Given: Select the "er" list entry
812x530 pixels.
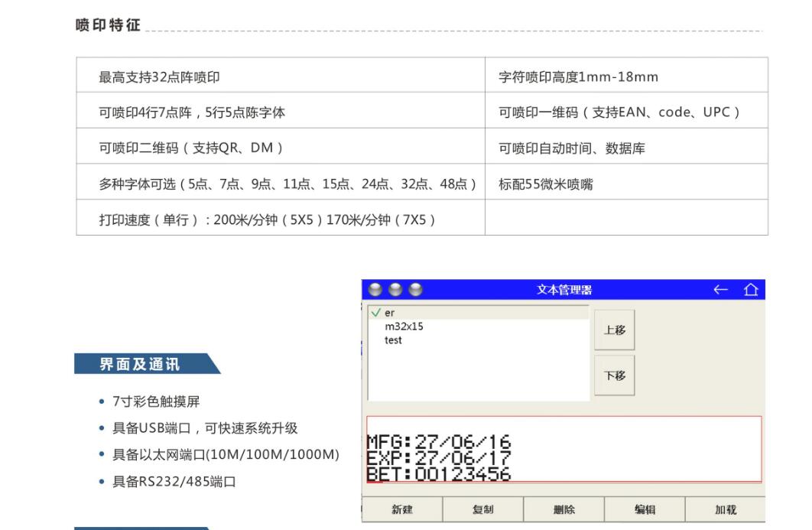Looking at the screenshot, I should coord(479,312).
